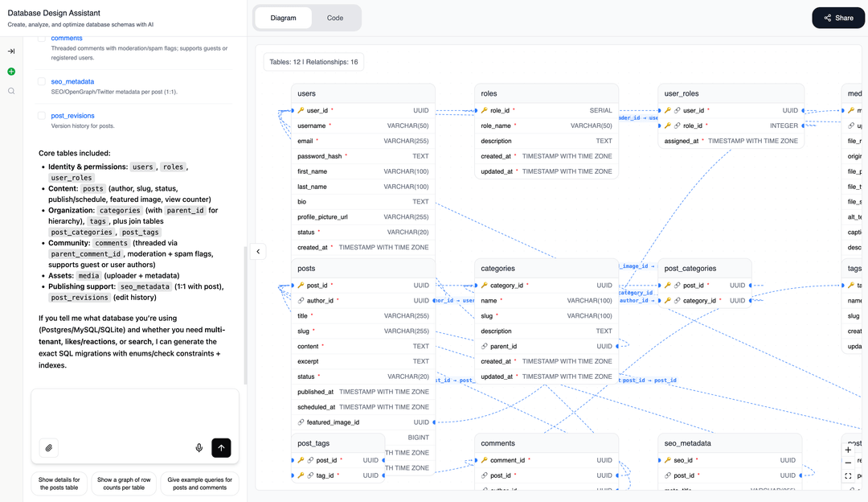The image size is (868, 502).
Task: Select the user_roles table header
Action: 731,93
